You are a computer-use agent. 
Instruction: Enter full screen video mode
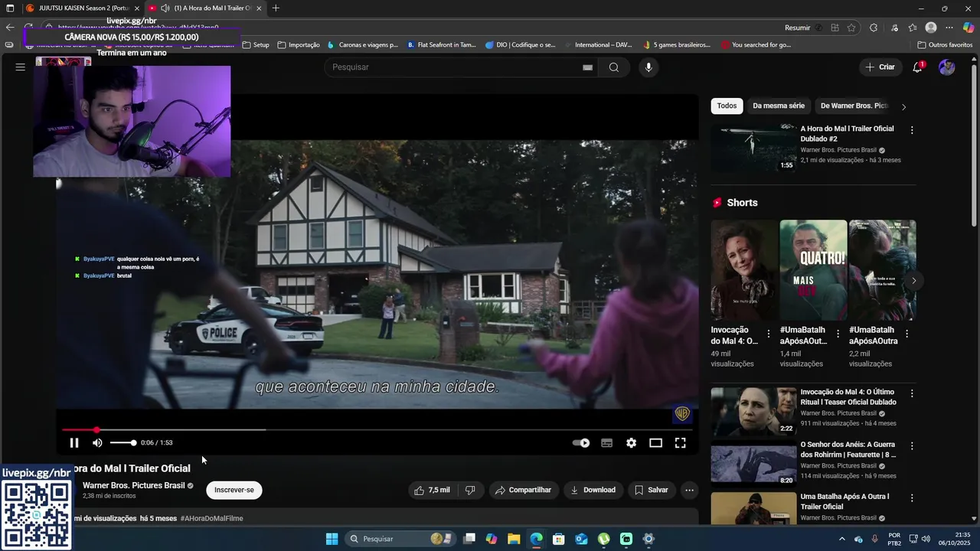(680, 442)
